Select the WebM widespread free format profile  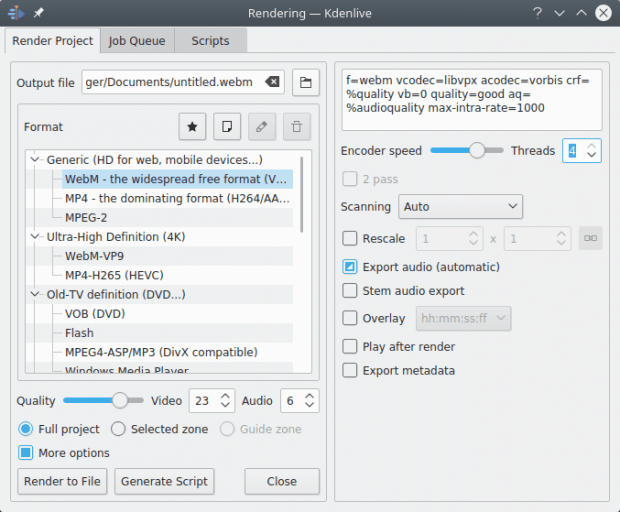[x=176, y=179]
